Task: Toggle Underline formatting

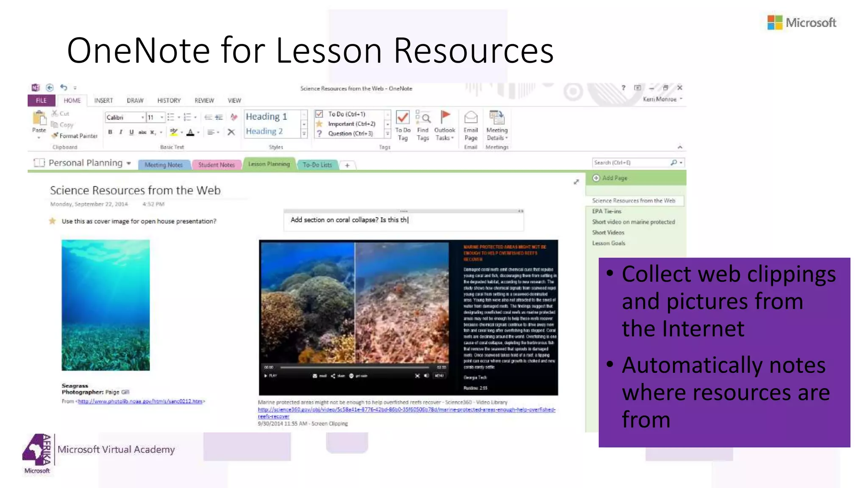Action: 131,132
